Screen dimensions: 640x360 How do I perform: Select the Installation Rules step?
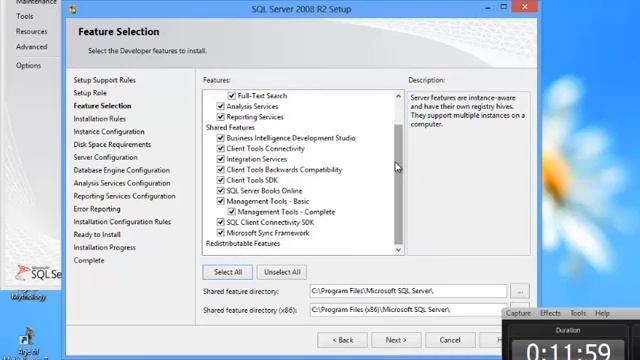[100, 119]
